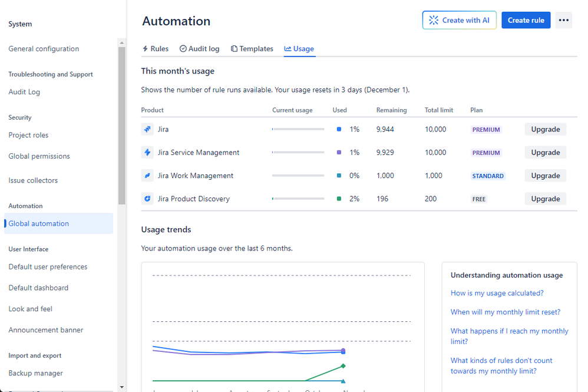Click the Remaining column header

pos(391,110)
